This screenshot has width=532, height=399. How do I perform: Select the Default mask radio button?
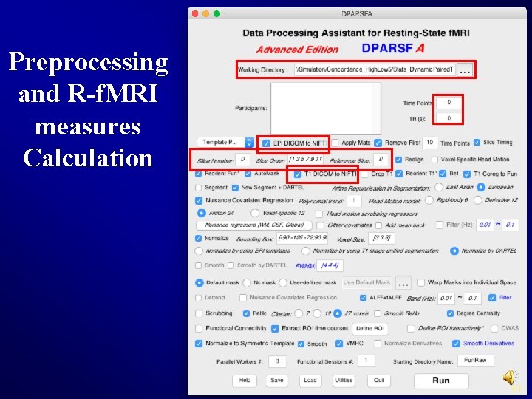[x=199, y=282]
